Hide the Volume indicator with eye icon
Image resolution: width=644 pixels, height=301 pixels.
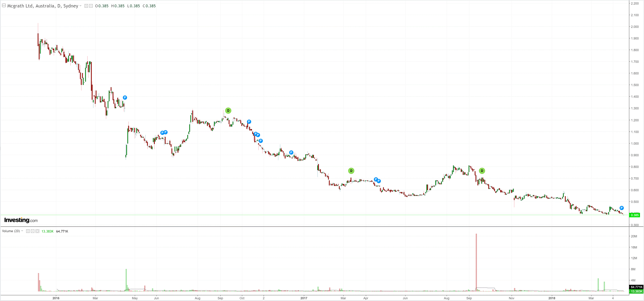(28, 231)
